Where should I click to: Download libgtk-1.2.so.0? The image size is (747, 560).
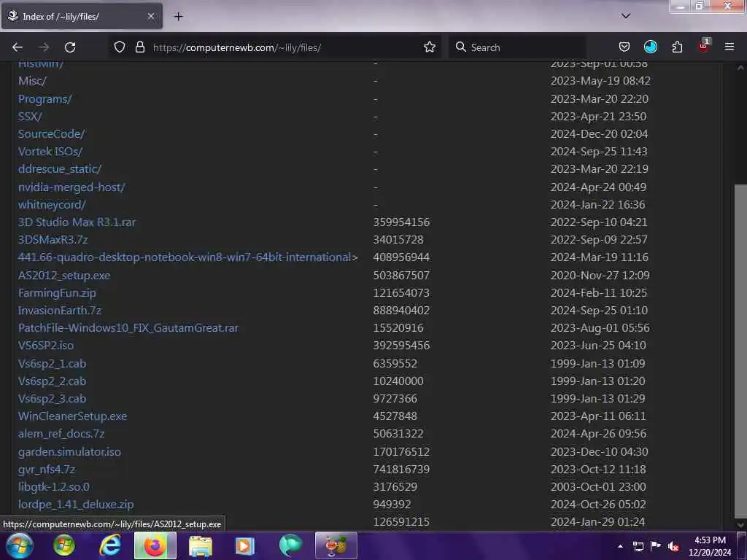[53, 487]
